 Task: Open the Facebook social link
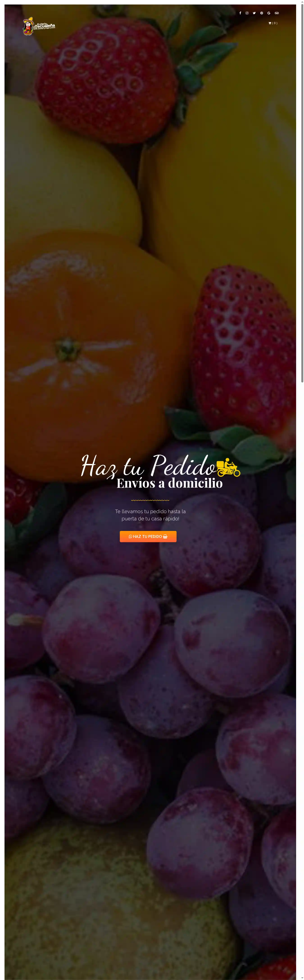pyautogui.click(x=240, y=13)
